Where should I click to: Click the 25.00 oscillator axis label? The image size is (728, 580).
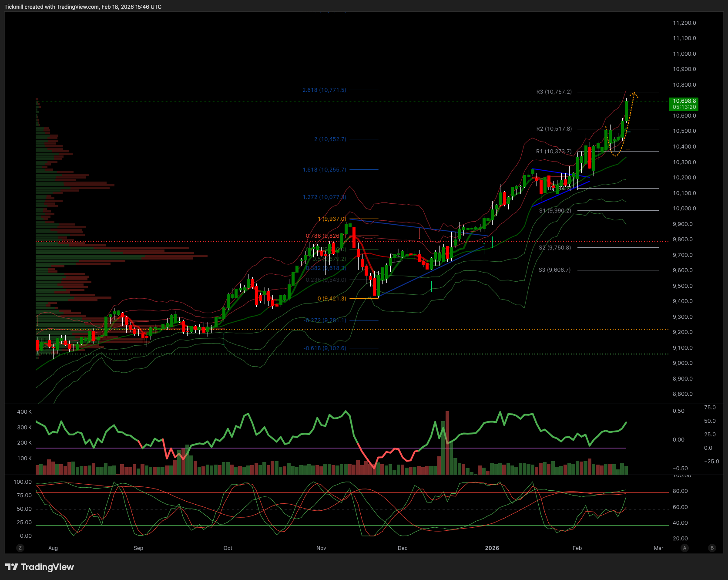tap(24, 523)
